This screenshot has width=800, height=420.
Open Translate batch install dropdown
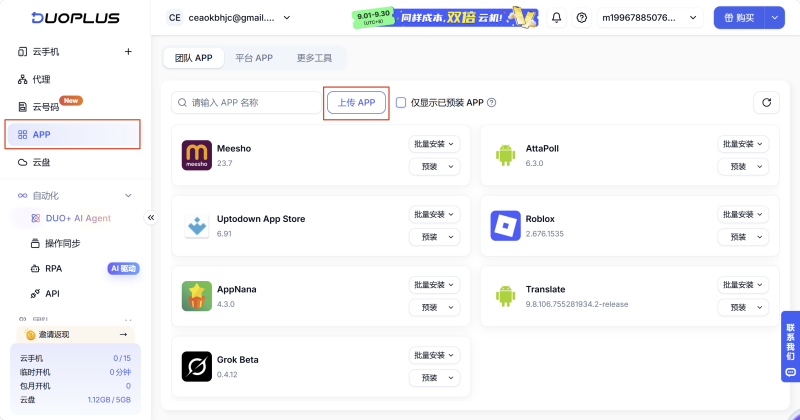(743, 285)
